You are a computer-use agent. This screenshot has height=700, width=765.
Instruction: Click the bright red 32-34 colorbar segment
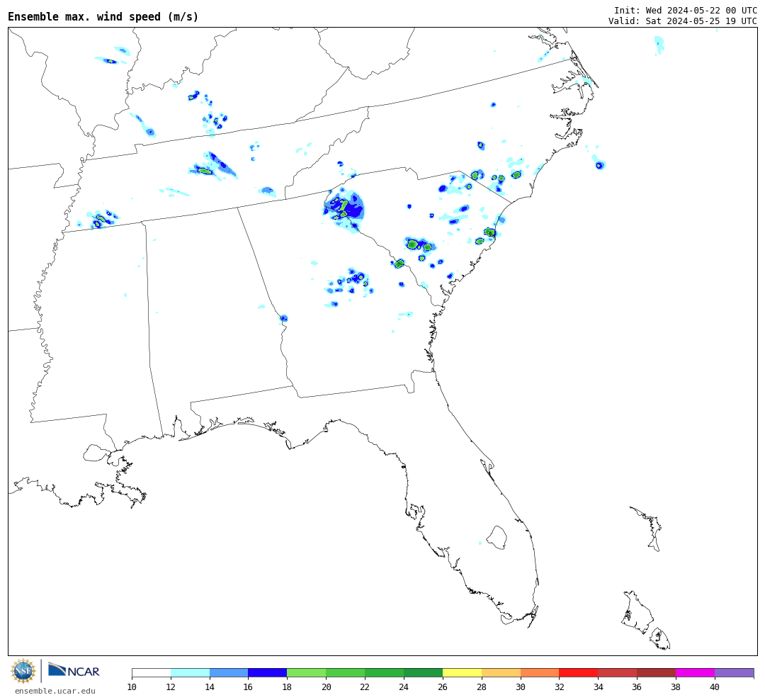[x=579, y=672]
